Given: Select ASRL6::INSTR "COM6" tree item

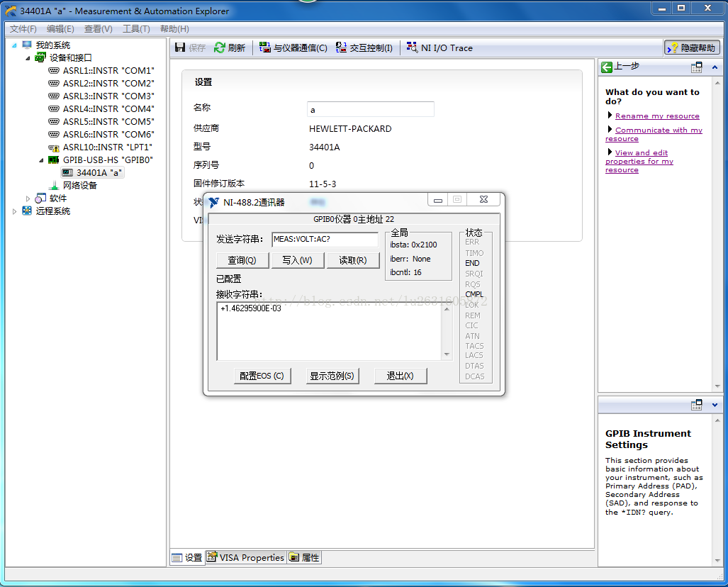Looking at the screenshot, I should pos(101,134).
